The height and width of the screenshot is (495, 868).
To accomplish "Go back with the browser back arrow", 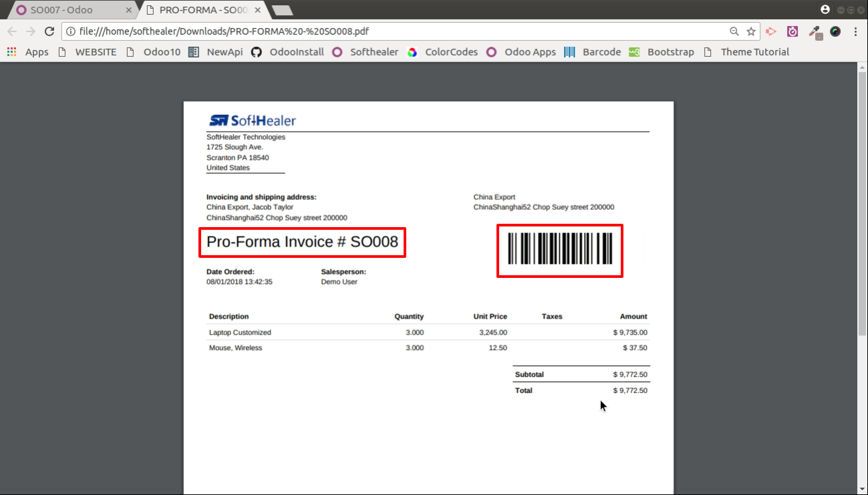I will [12, 31].
